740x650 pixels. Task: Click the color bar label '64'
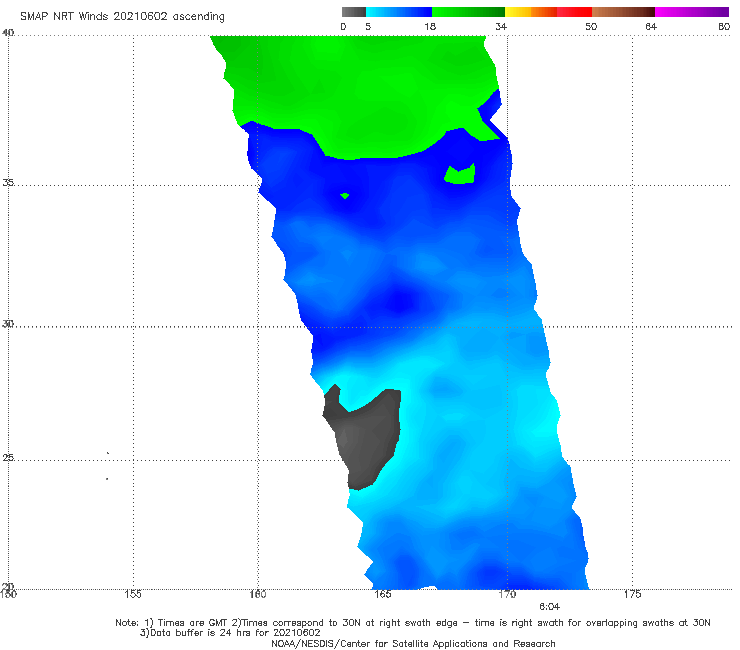click(651, 27)
